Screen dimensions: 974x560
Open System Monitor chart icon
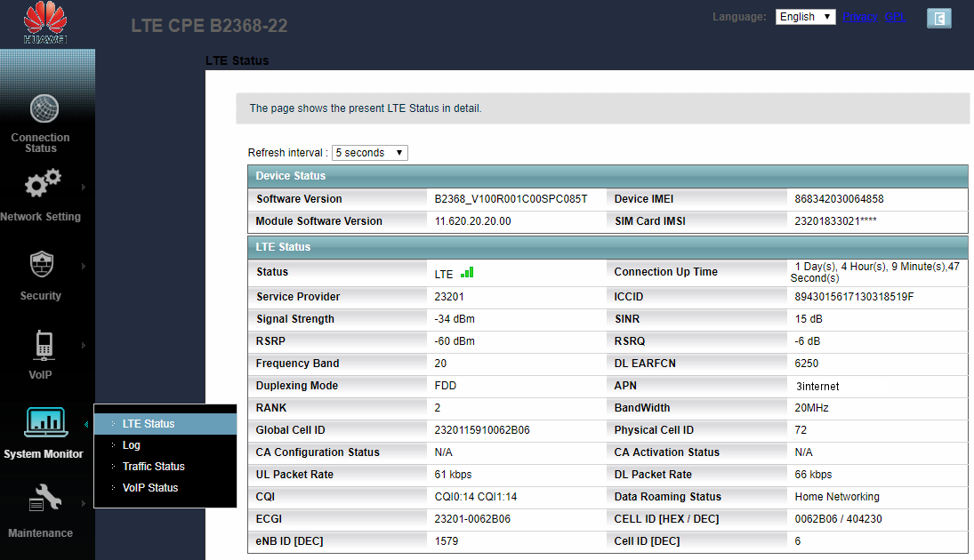45,422
